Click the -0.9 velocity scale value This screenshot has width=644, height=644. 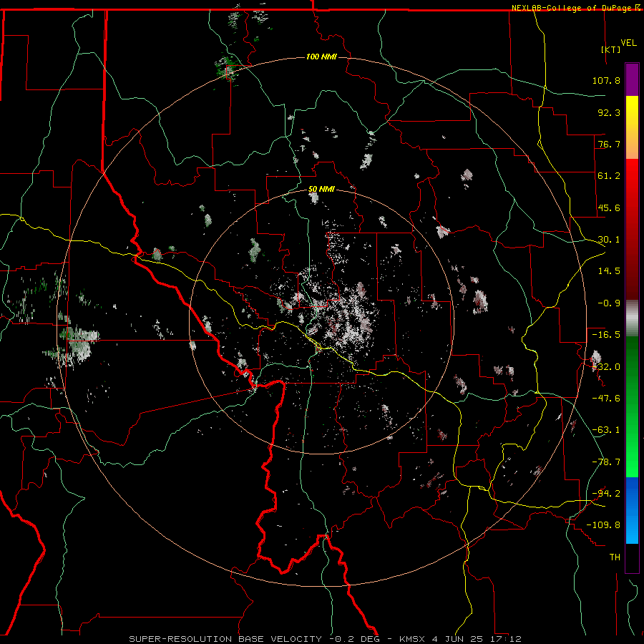tap(609, 303)
